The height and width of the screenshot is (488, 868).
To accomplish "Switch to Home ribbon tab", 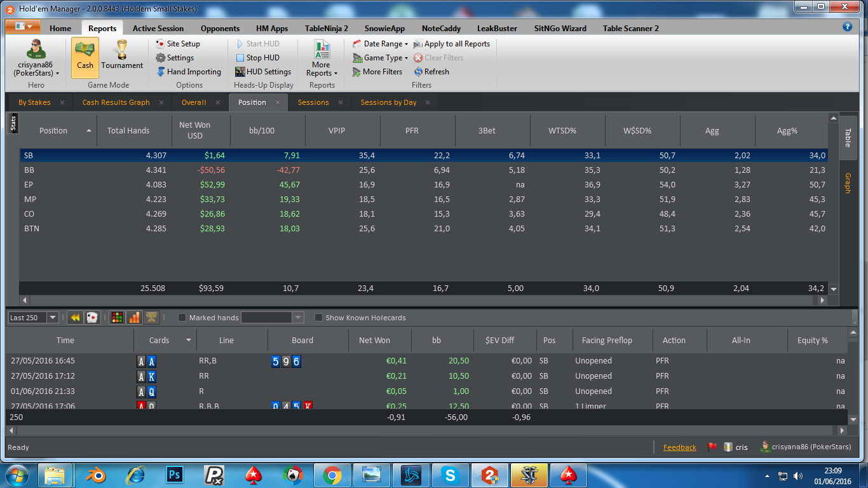I will 60,29.
